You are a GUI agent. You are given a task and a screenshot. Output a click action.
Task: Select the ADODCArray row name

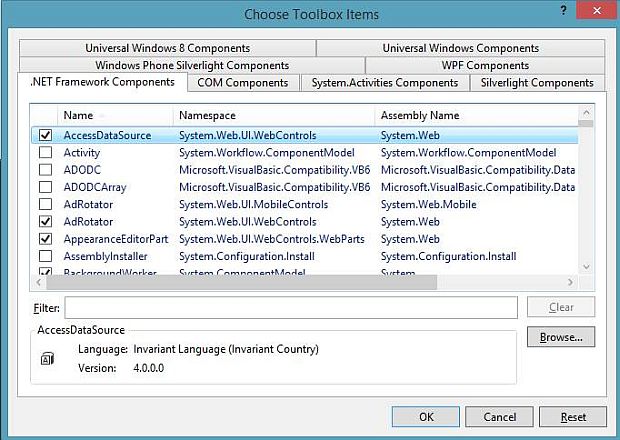[95, 187]
